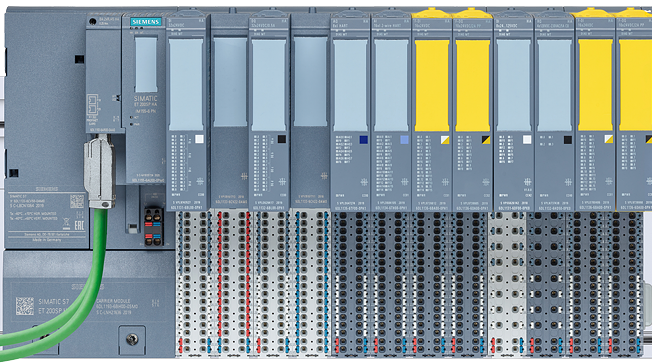Click the black square on the RQ relay module

click(568, 140)
